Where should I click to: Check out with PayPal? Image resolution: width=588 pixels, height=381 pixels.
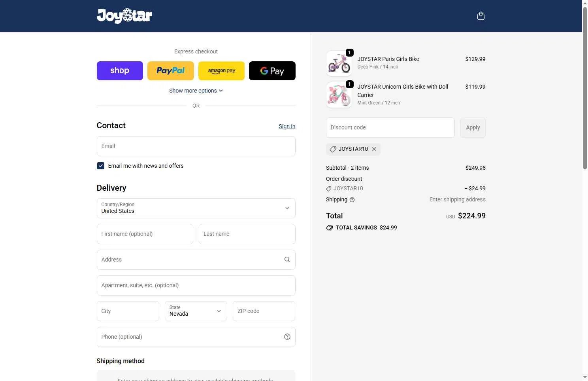[x=171, y=71]
